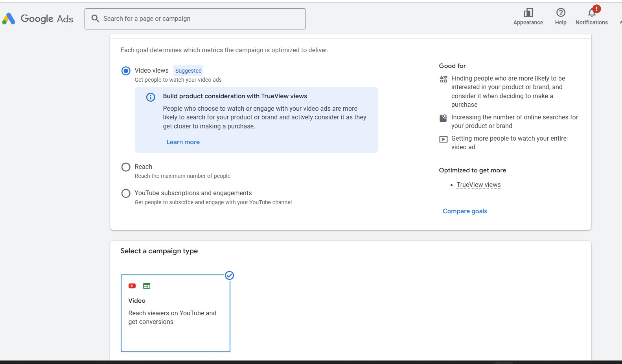Viewport: 622px width, 364px height.
Task: Choose the Video campaign type card
Action: point(175,313)
